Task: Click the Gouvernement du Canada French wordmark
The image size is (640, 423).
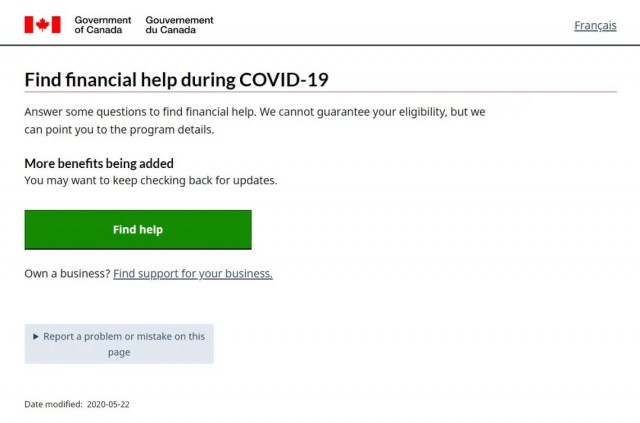Action: point(179,25)
